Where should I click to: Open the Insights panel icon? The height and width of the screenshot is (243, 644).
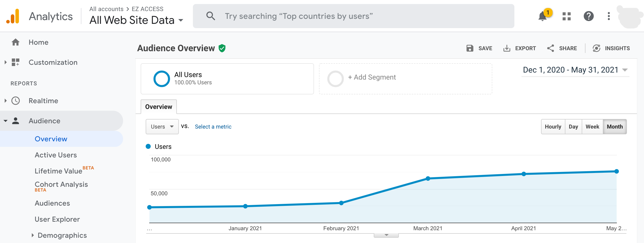(x=597, y=48)
